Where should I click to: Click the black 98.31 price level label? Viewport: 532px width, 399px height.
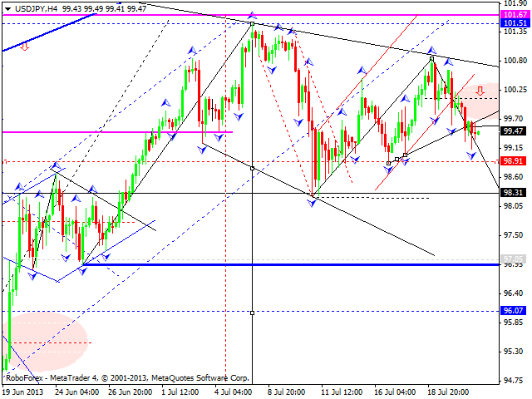(x=515, y=193)
